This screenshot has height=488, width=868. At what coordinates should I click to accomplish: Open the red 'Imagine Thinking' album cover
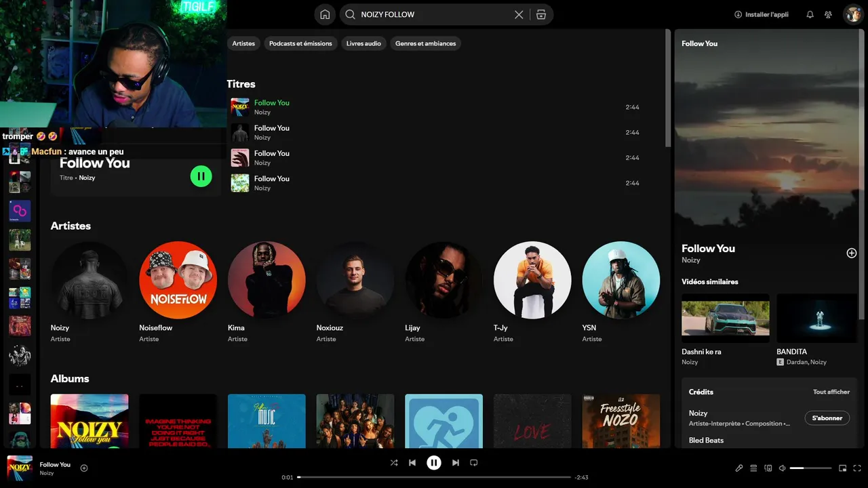(x=178, y=421)
